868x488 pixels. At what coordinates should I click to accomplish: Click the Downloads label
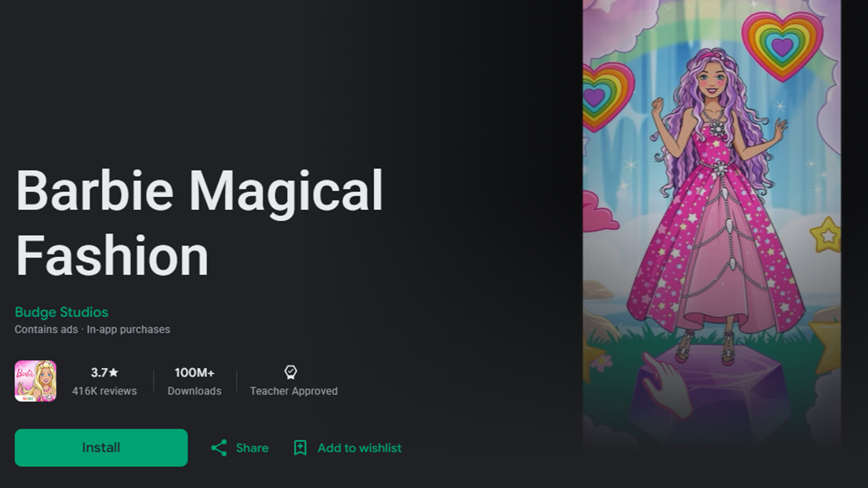coord(194,391)
